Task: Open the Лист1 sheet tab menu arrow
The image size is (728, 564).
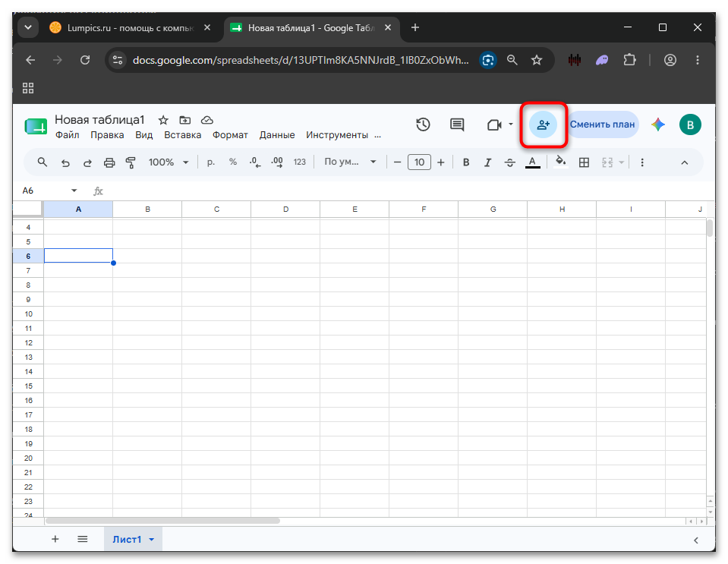Action: click(x=151, y=540)
